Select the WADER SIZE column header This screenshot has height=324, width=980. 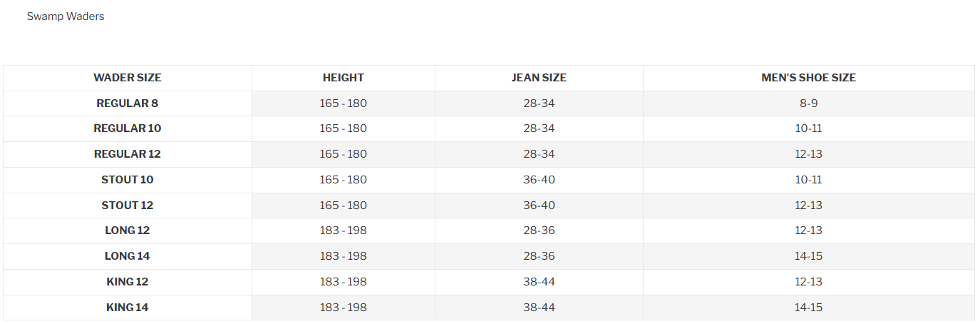[x=128, y=78]
